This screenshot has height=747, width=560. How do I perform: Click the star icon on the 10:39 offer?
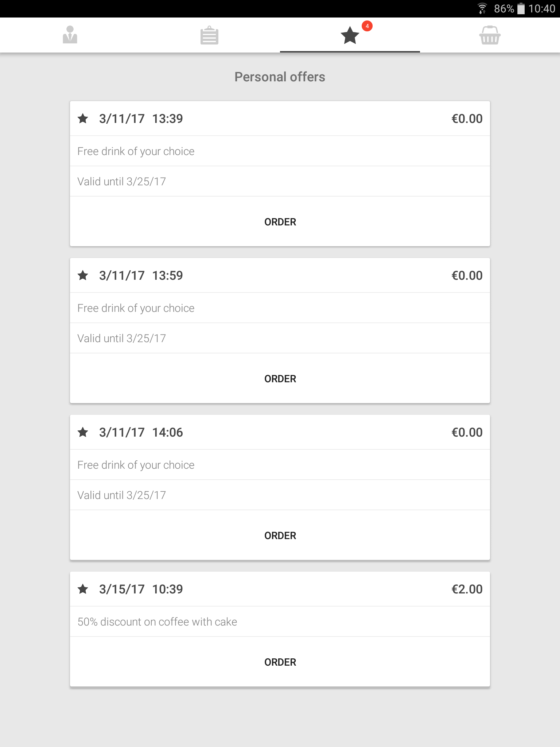click(83, 589)
